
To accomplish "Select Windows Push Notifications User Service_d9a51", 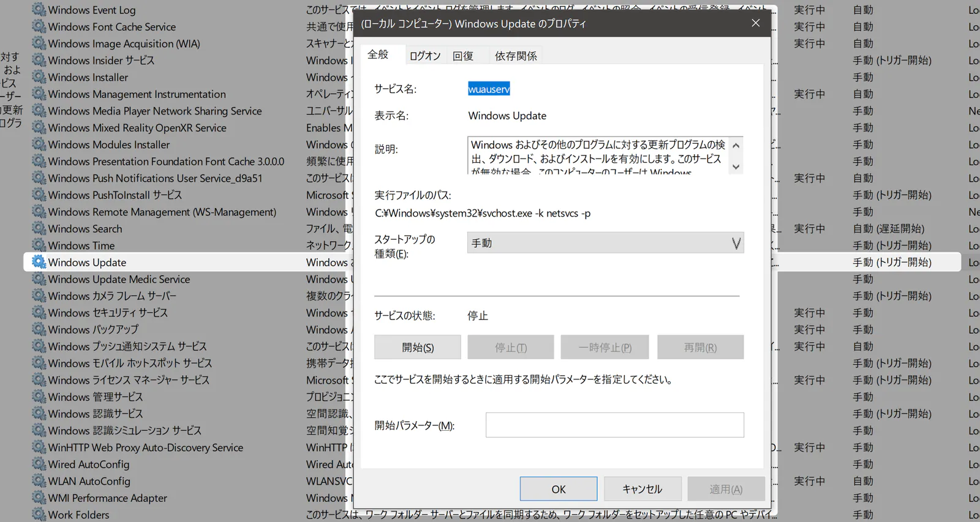I will click(x=155, y=178).
